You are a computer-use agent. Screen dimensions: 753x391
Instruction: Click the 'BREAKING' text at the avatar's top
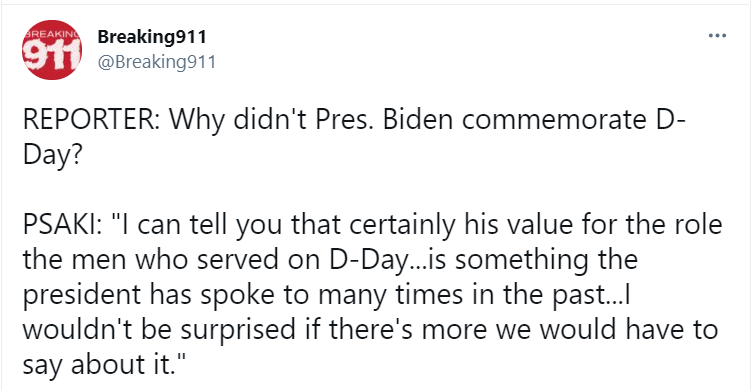pos(52,34)
